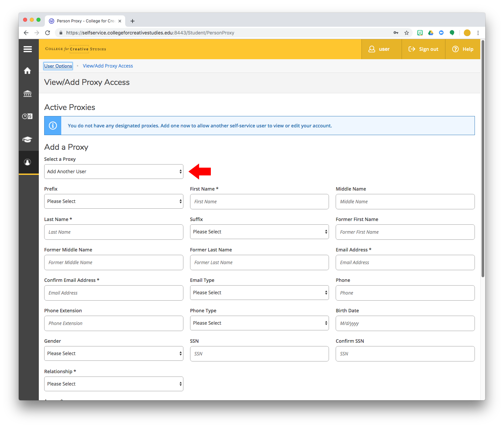Click the info icon in the blue banner

coord(53,125)
